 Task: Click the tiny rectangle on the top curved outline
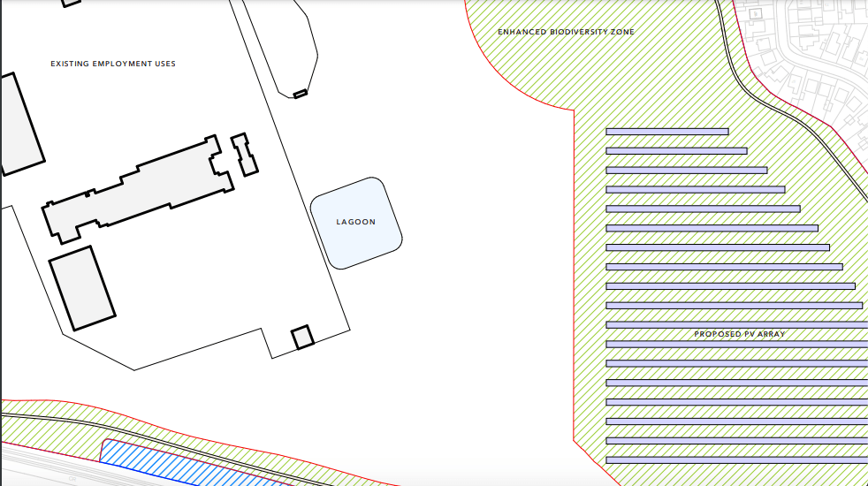click(x=301, y=93)
